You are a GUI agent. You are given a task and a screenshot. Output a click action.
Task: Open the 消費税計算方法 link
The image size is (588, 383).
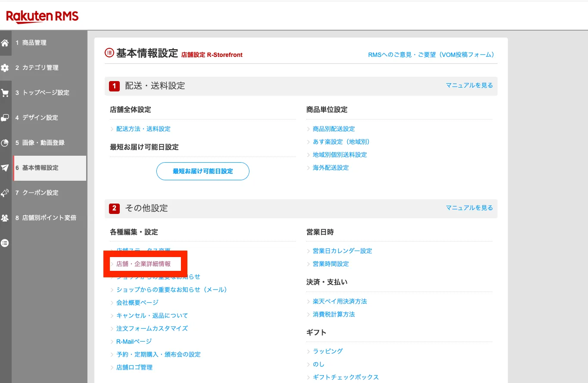click(x=334, y=314)
